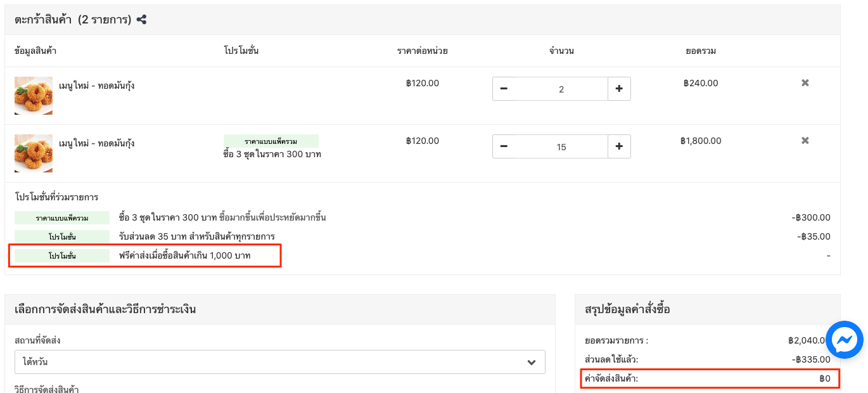Click the โปรโมชั่น badge for free shipping
Image resolution: width=868 pixels, height=393 pixels.
pyautogui.click(x=62, y=255)
